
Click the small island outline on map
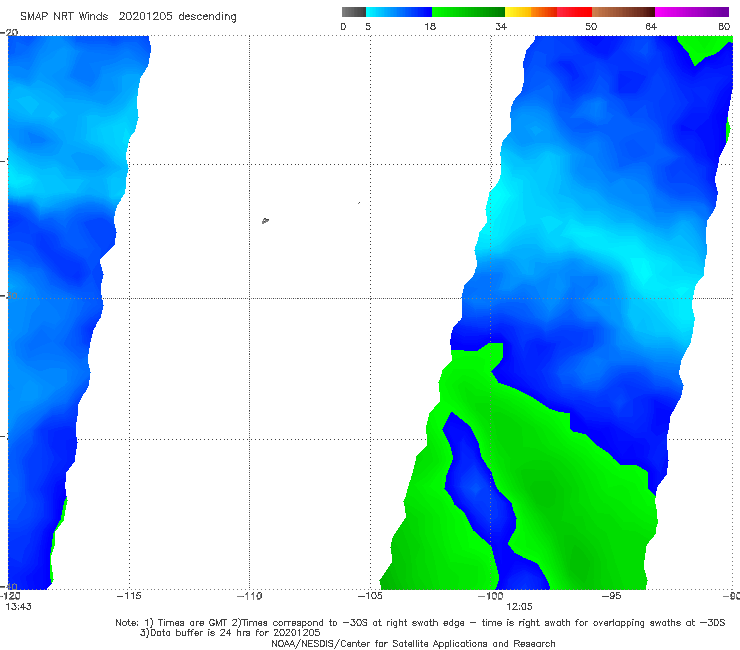265,220
